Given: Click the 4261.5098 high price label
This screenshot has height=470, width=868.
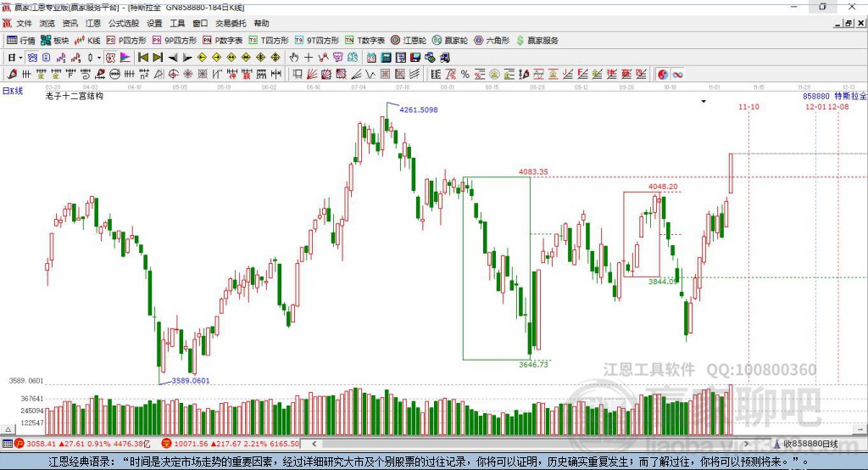Looking at the screenshot, I should click(419, 109).
